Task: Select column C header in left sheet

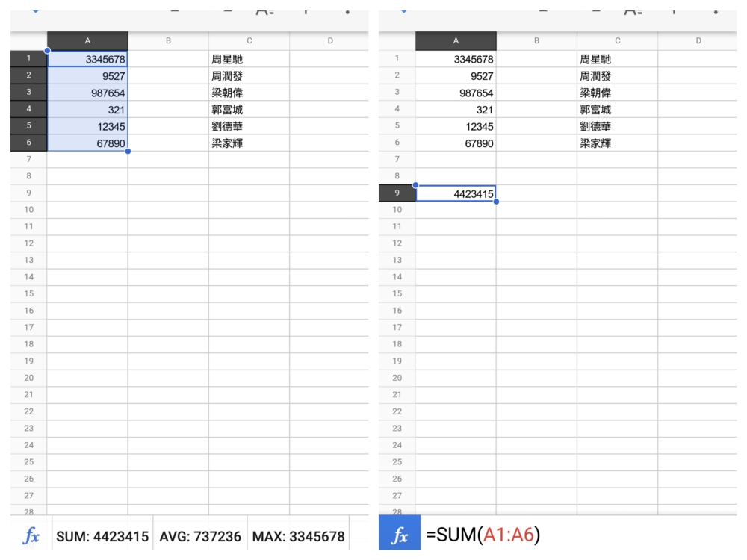Action: 249,41
